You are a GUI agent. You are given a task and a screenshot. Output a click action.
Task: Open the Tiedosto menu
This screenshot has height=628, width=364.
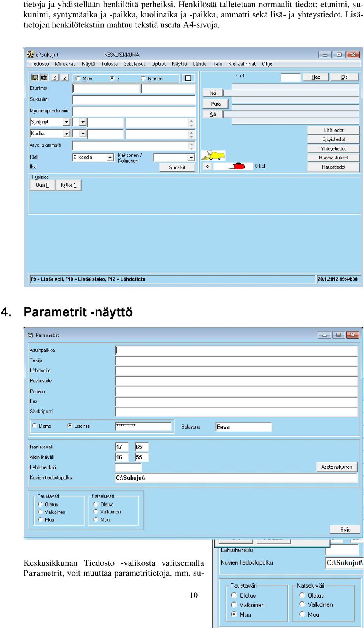39,64
